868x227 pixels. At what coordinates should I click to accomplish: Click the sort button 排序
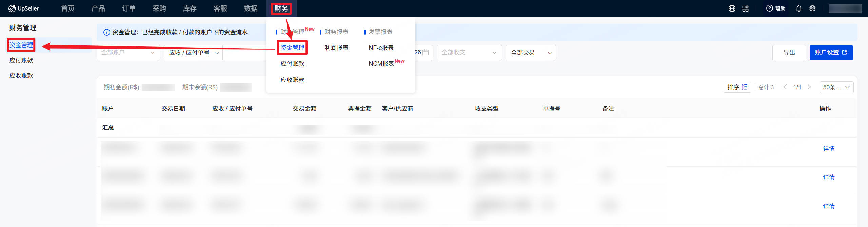click(737, 87)
